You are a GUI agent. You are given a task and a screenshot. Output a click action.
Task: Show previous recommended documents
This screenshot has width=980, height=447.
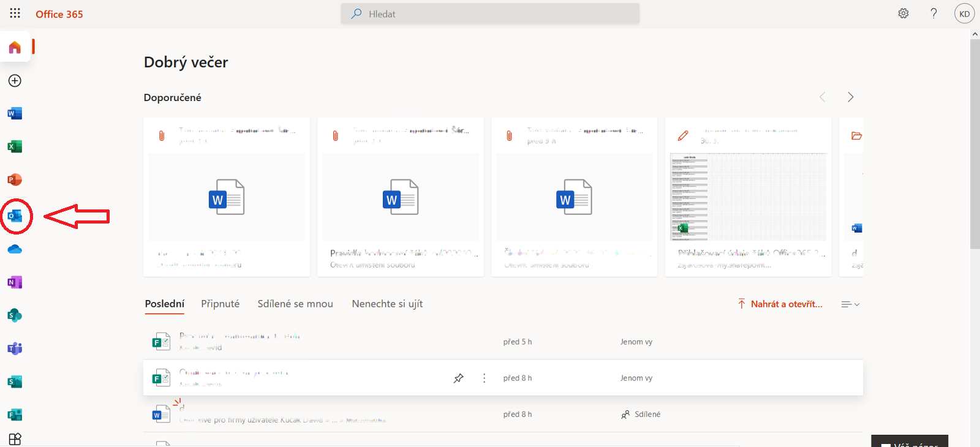[823, 97]
